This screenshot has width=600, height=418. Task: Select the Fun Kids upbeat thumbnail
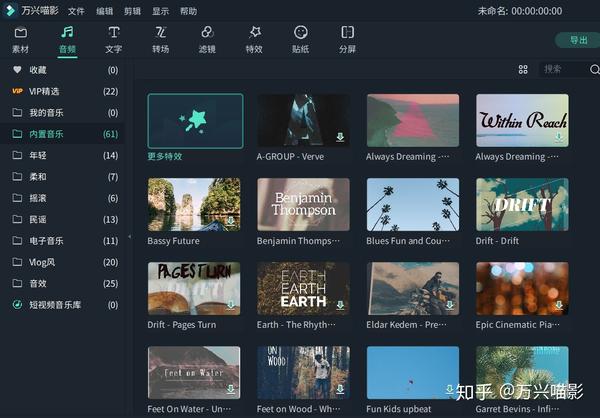click(x=413, y=372)
